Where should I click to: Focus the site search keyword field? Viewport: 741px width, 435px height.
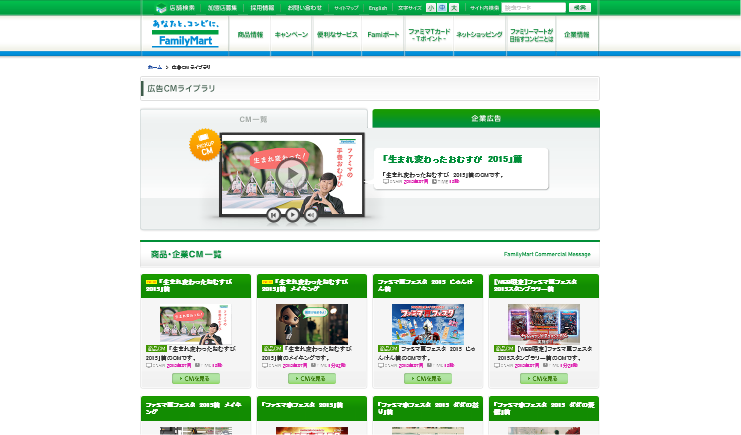click(533, 8)
